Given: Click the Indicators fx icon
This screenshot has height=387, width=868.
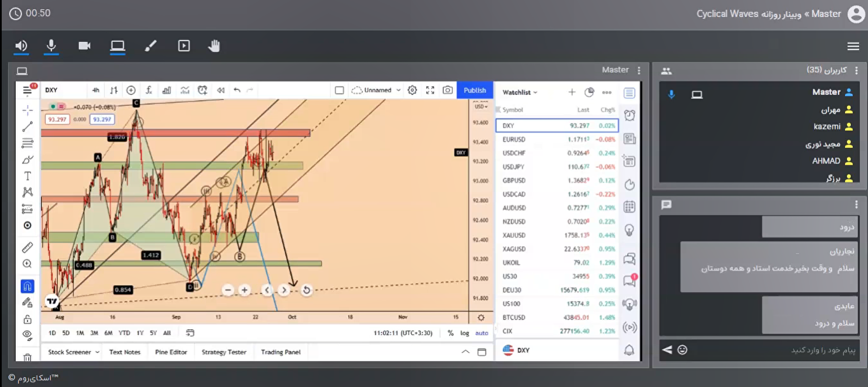Looking at the screenshot, I should click(x=149, y=90).
